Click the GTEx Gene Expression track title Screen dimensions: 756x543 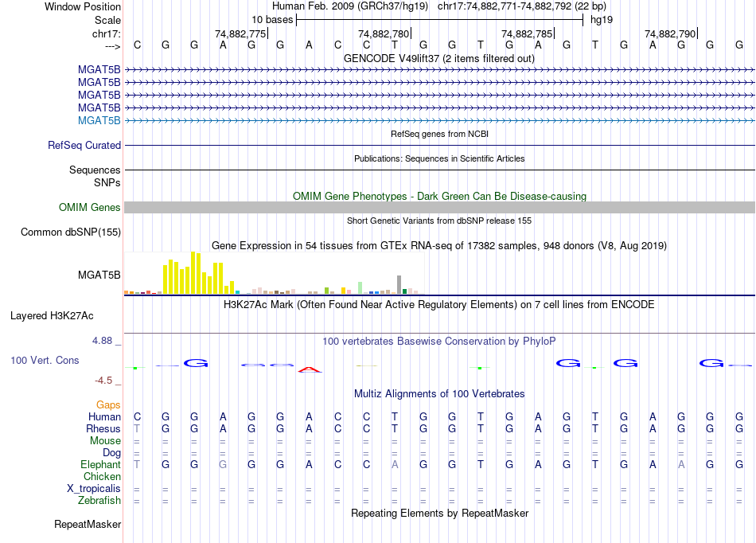pyautogui.click(x=439, y=246)
